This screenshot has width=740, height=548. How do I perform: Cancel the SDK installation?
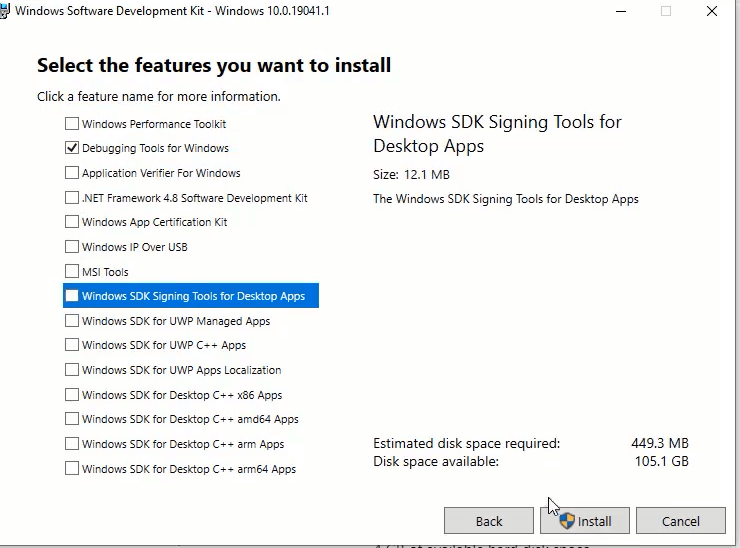[681, 521]
